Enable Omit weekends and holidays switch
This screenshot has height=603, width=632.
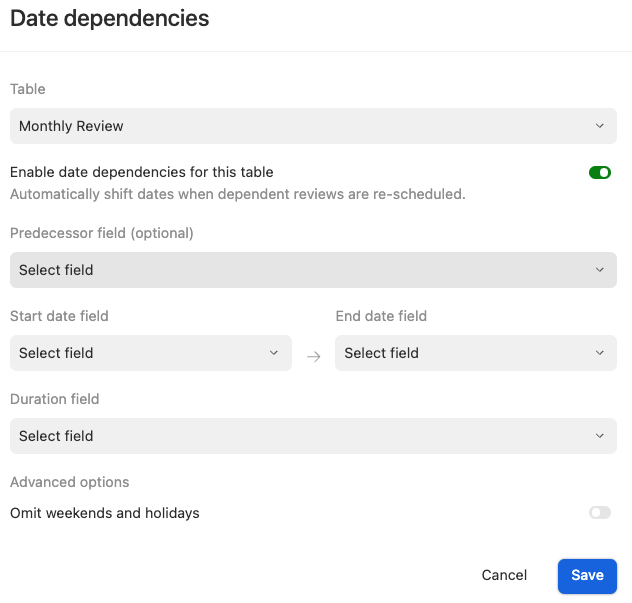(x=599, y=513)
